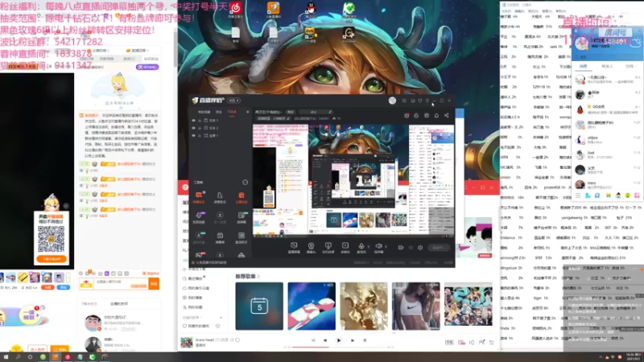This screenshot has width=644, height=362.
Task: Toggle visibility of the 文本 1 source
Action: [193, 121]
